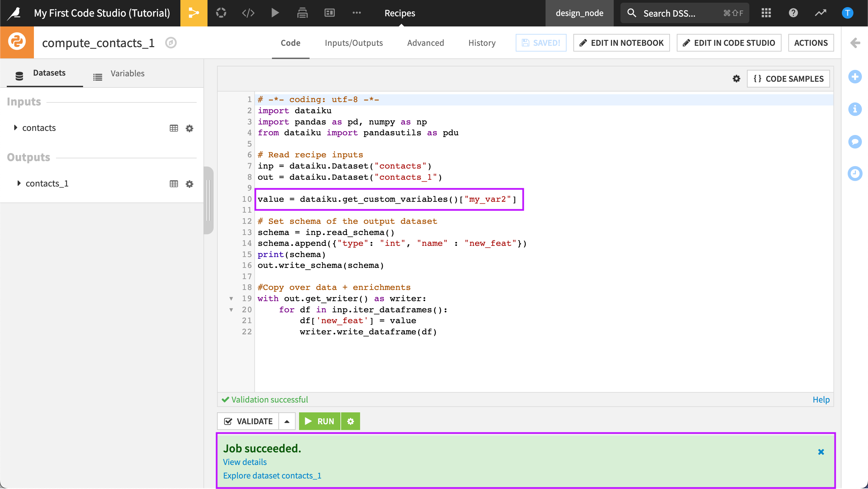Open the more options ellipsis menu
868x489 pixels.
(x=357, y=13)
